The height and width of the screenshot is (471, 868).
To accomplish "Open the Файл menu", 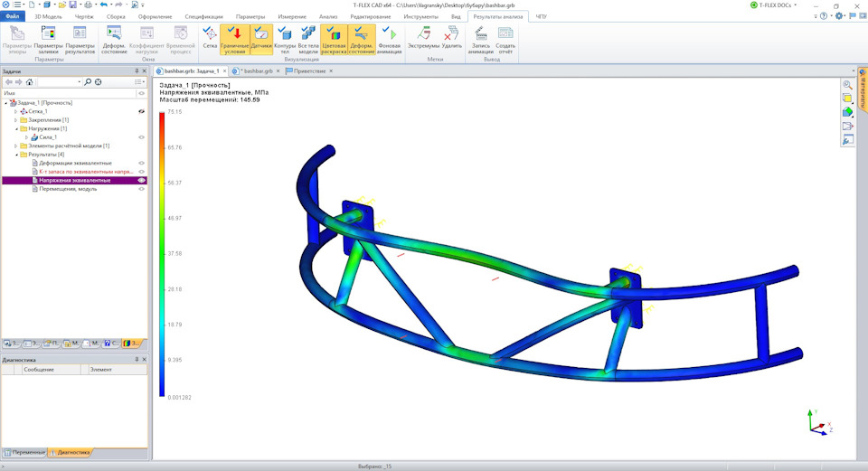I will [x=12, y=16].
